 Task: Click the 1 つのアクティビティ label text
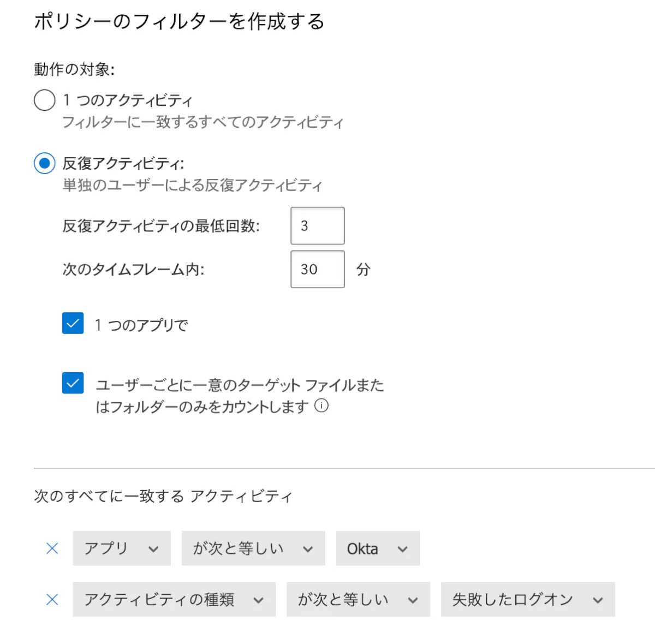click(x=128, y=100)
